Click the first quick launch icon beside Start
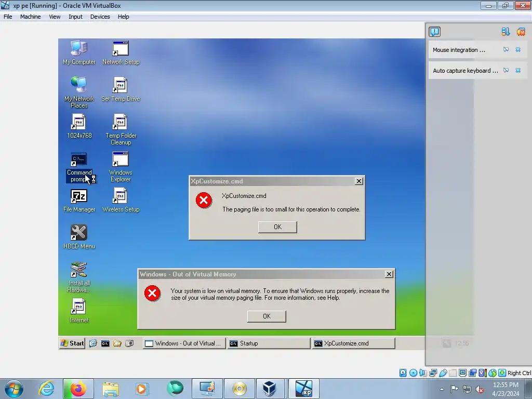532x399 pixels. click(93, 344)
